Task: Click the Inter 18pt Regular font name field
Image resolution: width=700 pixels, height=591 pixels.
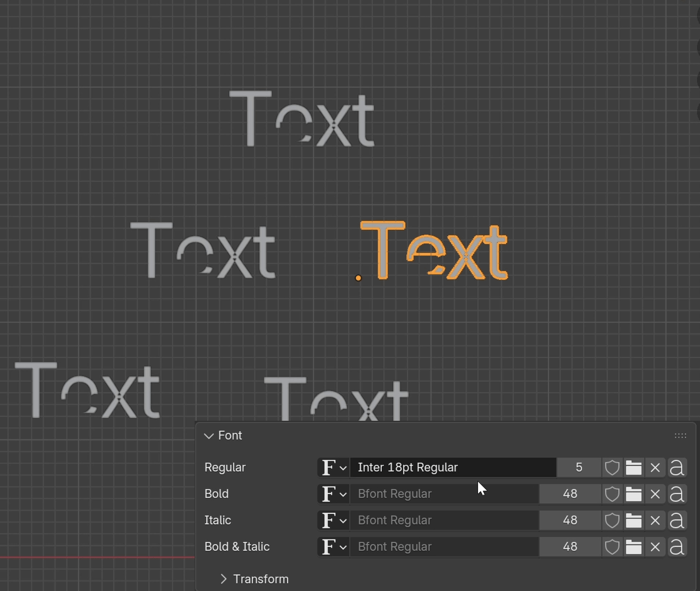Action: point(453,467)
